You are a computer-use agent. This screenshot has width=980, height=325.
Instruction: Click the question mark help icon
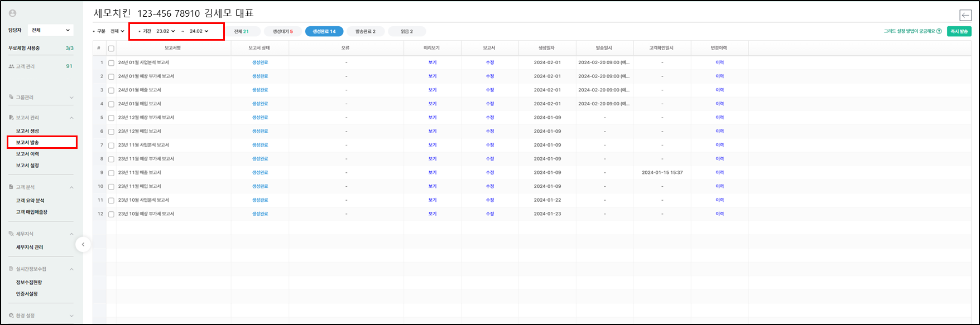pos(939,31)
